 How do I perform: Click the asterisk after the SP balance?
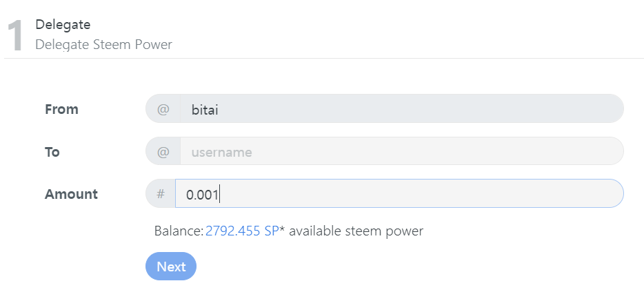[281, 229]
